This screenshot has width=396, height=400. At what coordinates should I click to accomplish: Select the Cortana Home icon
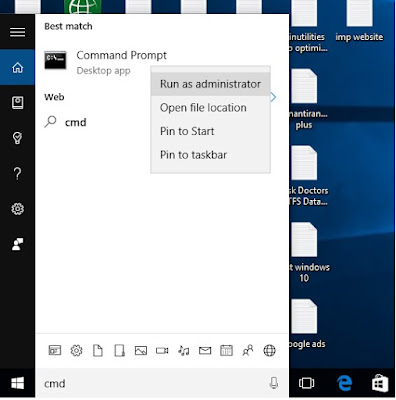(17, 67)
